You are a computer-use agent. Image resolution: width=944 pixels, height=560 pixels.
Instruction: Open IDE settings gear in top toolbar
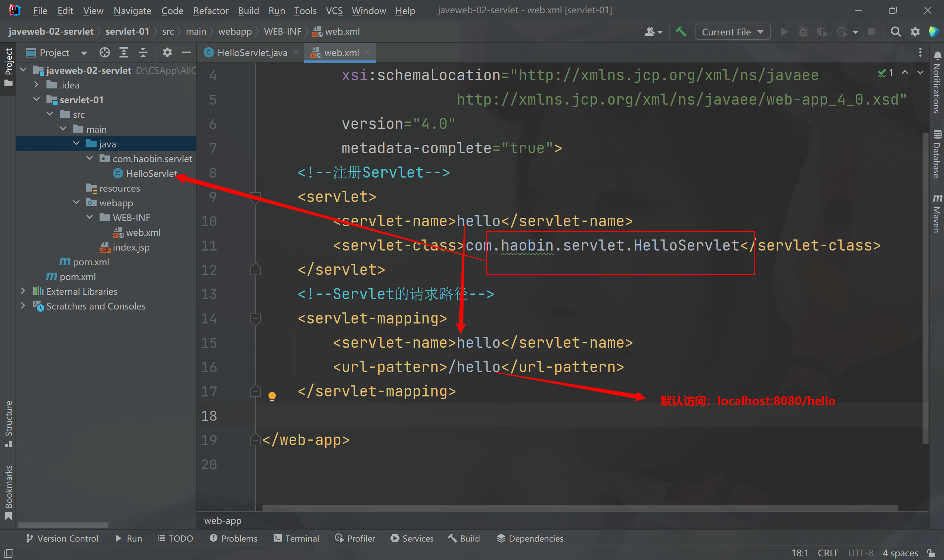tap(914, 32)
